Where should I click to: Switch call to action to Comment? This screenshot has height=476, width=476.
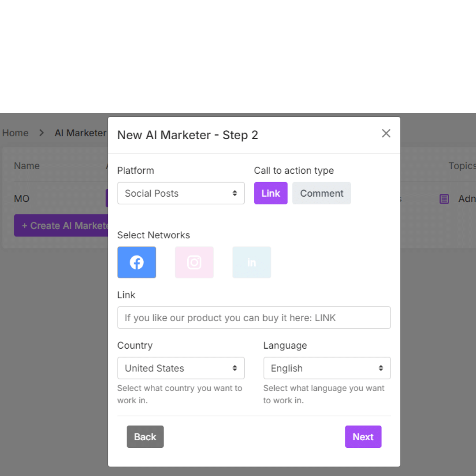tap(321, 193)
